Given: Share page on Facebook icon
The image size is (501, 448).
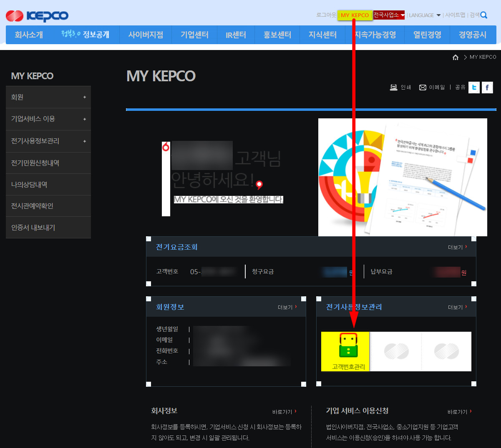Looking at the screenshot, I should 487,88.
